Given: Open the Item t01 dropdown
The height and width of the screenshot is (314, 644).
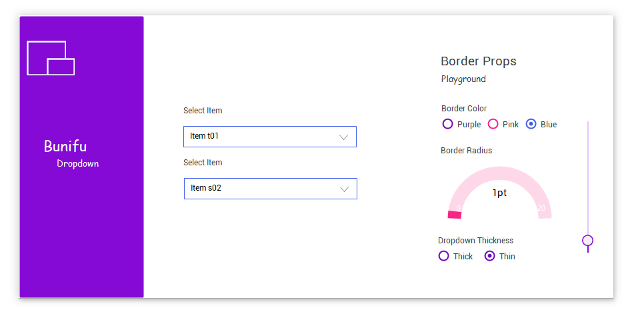Looking at the screenshot, I should 270,137.
